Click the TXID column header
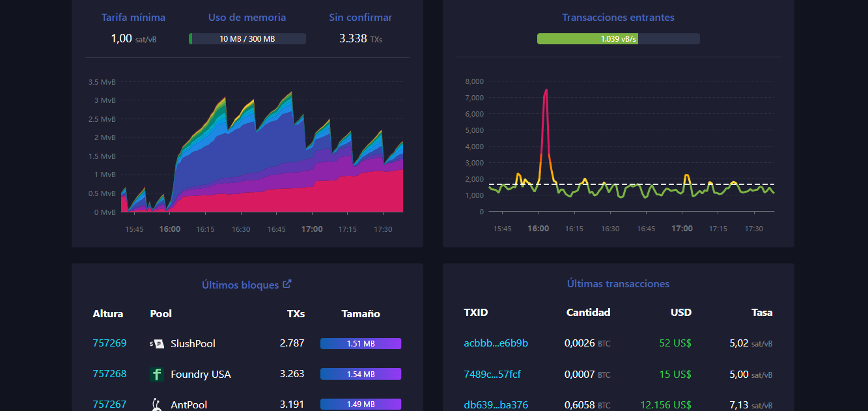 coord(475,312)
